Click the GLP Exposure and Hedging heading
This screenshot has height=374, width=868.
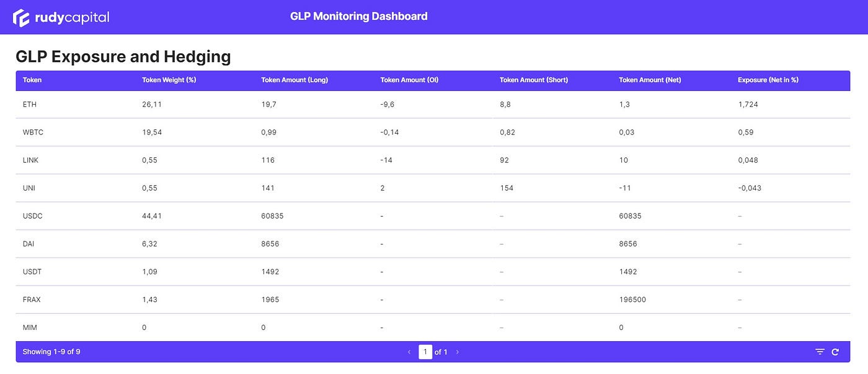(123, 56)
